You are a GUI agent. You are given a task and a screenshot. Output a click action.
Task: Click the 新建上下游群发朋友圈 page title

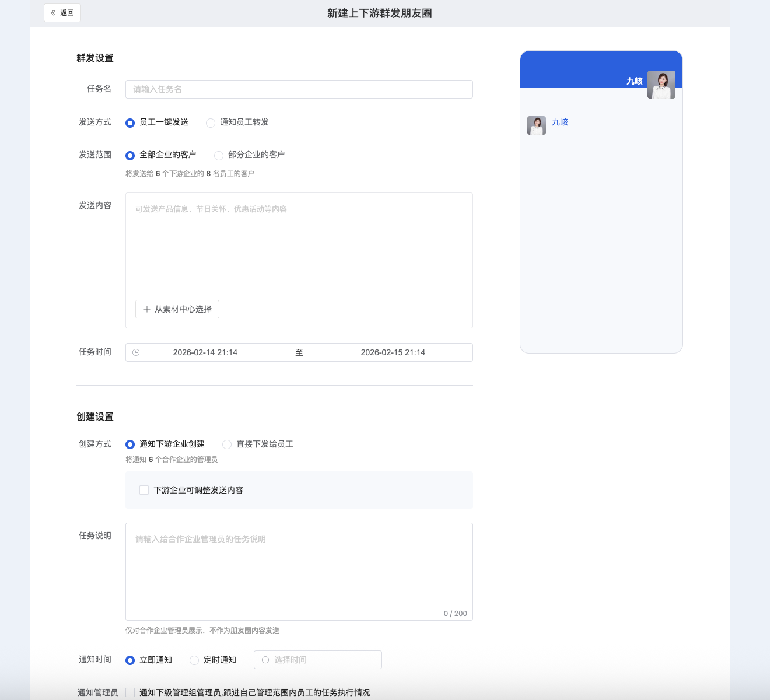(x=380, y=13)
